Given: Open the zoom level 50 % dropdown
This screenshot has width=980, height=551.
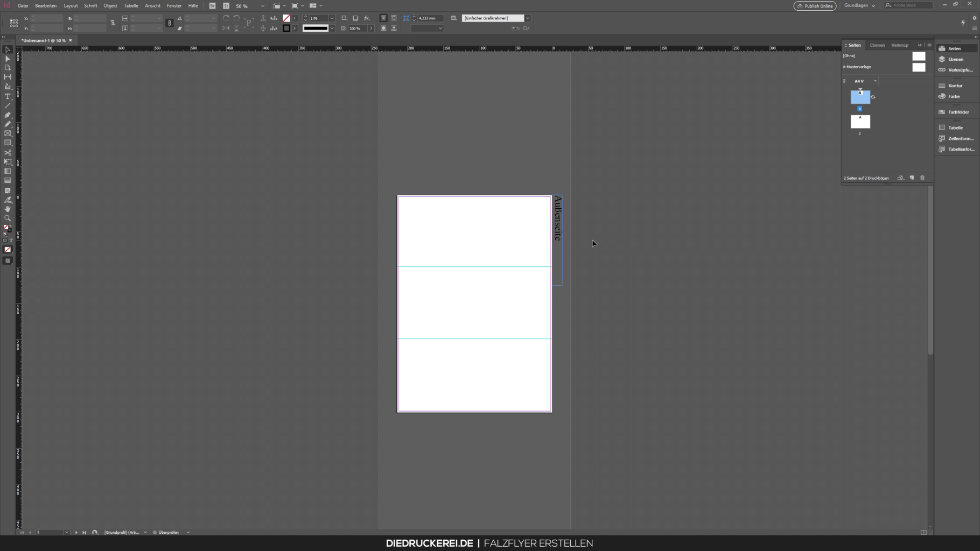Looking at the screenshot, I should [x=262, y=6].
